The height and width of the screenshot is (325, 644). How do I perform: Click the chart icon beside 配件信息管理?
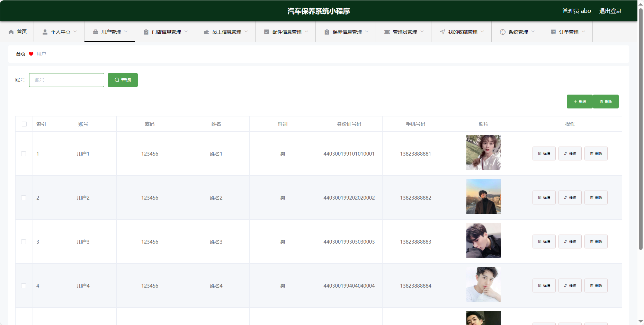pyautogui.click(x=267, y=32)
